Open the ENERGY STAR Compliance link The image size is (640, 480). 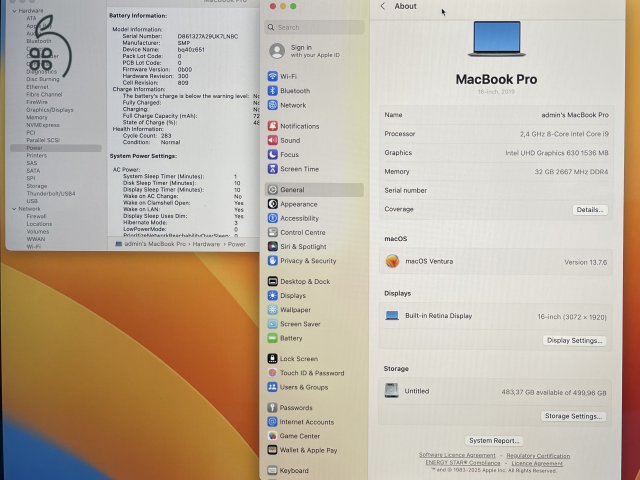tap(463, 463)
